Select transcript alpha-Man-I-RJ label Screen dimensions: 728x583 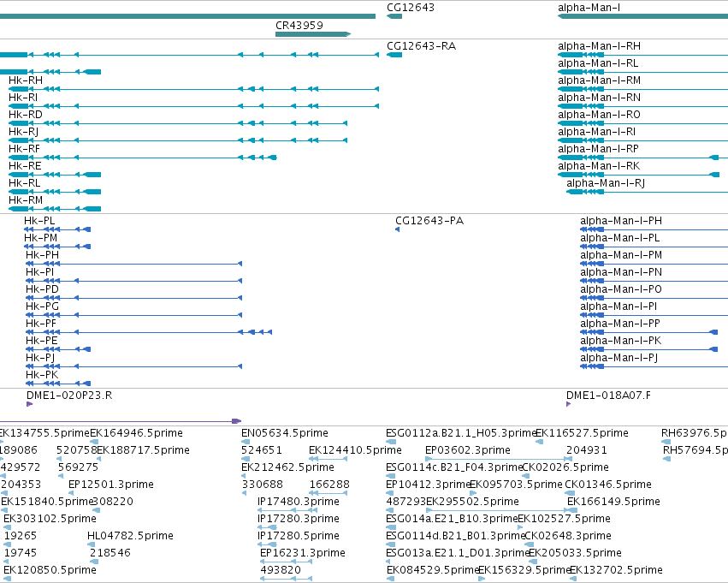pyautogui.click(x=606, y=183)
